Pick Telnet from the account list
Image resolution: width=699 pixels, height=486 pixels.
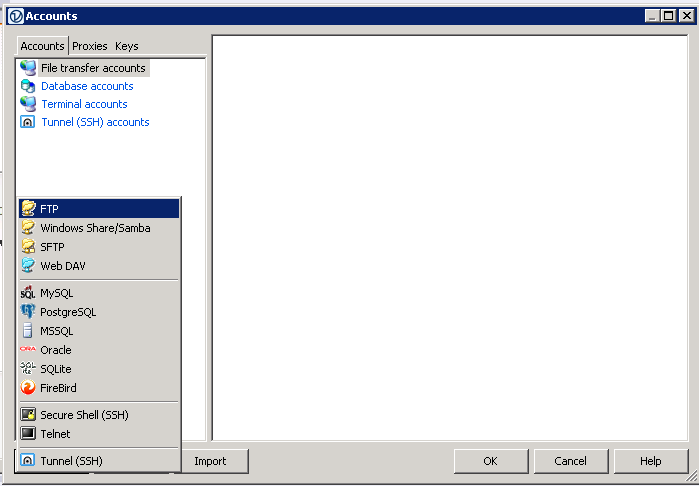55,434
